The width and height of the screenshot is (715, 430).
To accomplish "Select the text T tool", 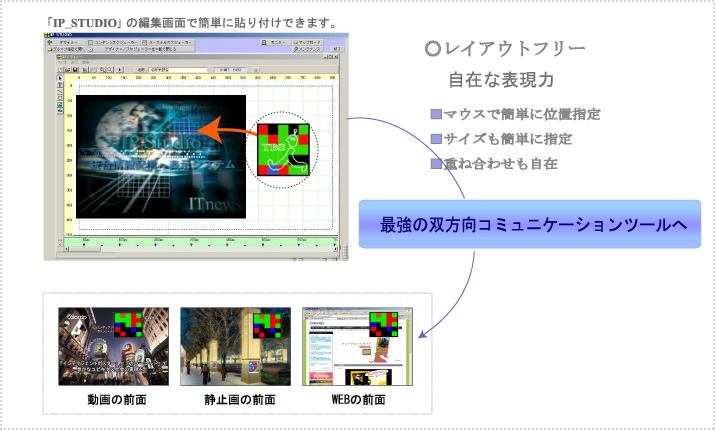I will point(60,85).
